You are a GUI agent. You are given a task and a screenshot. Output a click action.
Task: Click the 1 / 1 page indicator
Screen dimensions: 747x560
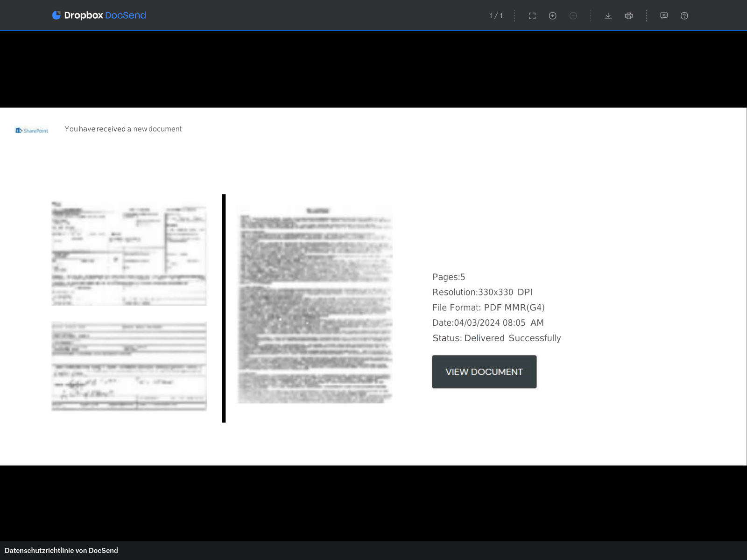click(x=496, y=16)
